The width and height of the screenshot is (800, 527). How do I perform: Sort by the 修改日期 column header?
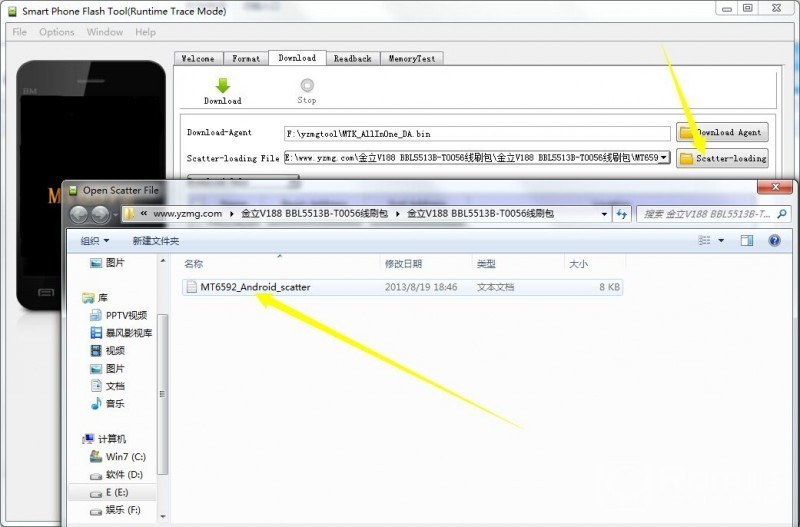(403, 264)
